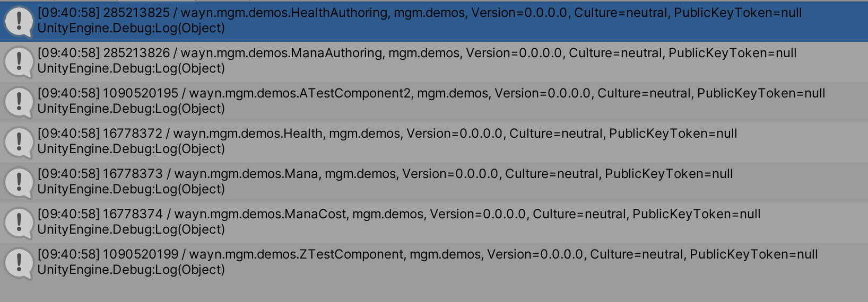Select the 285213825 HealthAuthoring log message text
This screenshot has width=868, height=302.
[419, 13]
